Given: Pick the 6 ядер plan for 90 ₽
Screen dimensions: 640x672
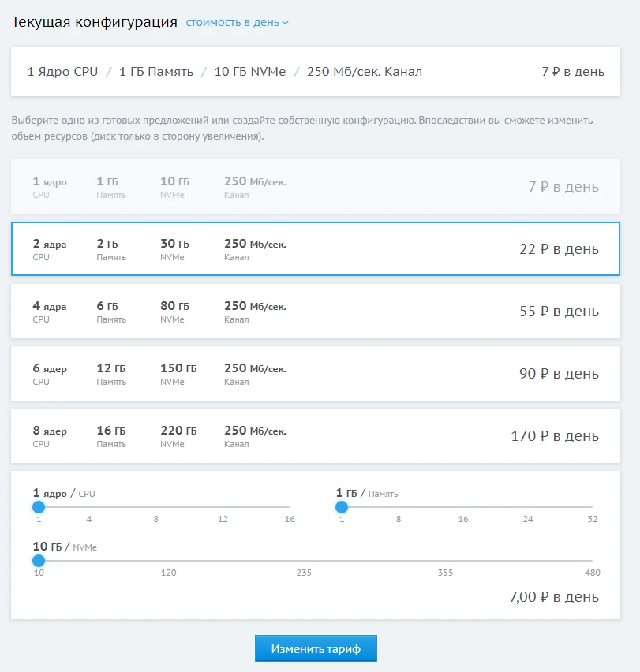Looking at the screenshot, I should pyautogui.click(x=315, y=374).
